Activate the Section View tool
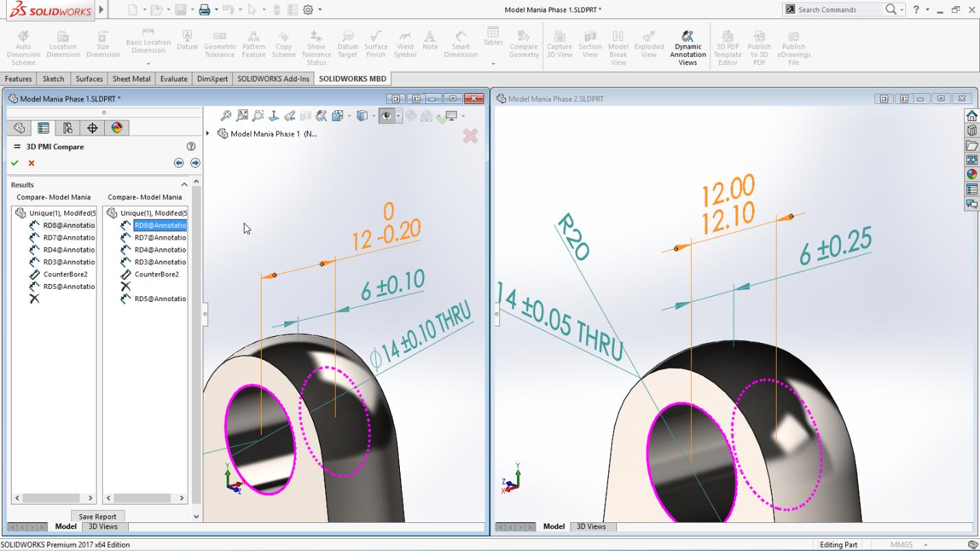Image resolution: width=980 pixels, height=551 pixels. [x=590, y=42]
